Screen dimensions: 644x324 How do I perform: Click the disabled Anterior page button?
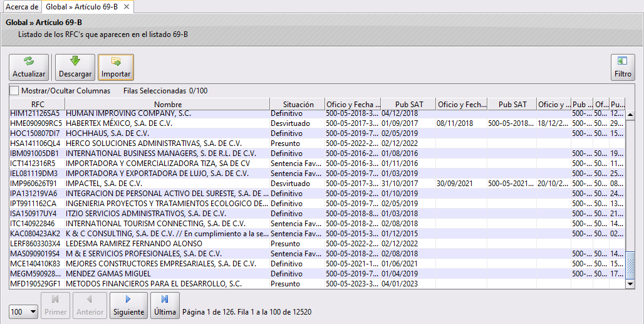tap(90, 306)
